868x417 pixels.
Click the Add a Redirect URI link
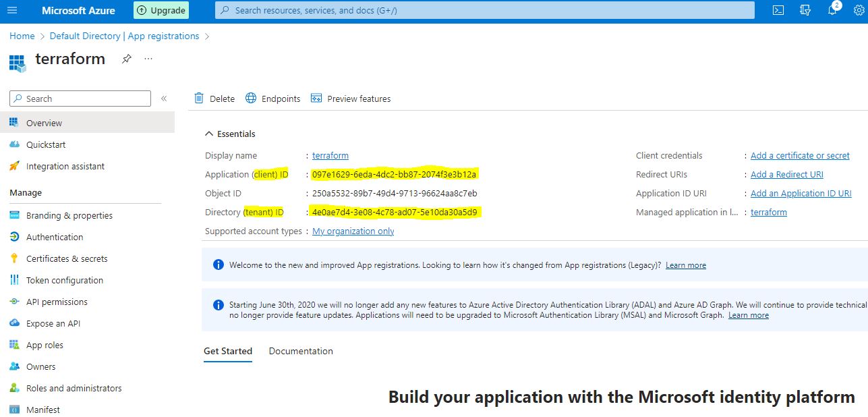tap(786, 174)
